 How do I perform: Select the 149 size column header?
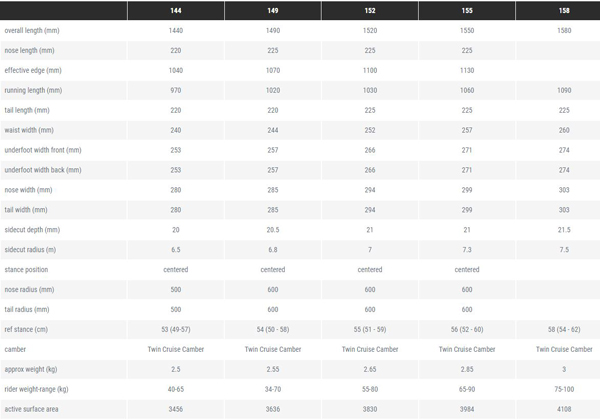point(272,11)
